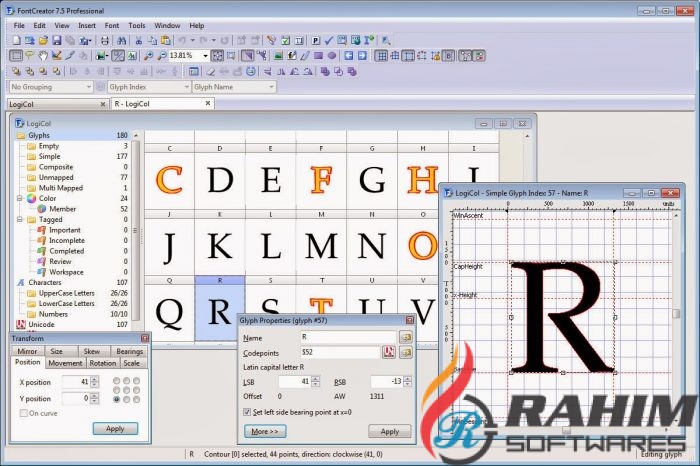Click the zoom in magnifier icon
This screenshot has width=700, height=466.
[x=149, y=56]
